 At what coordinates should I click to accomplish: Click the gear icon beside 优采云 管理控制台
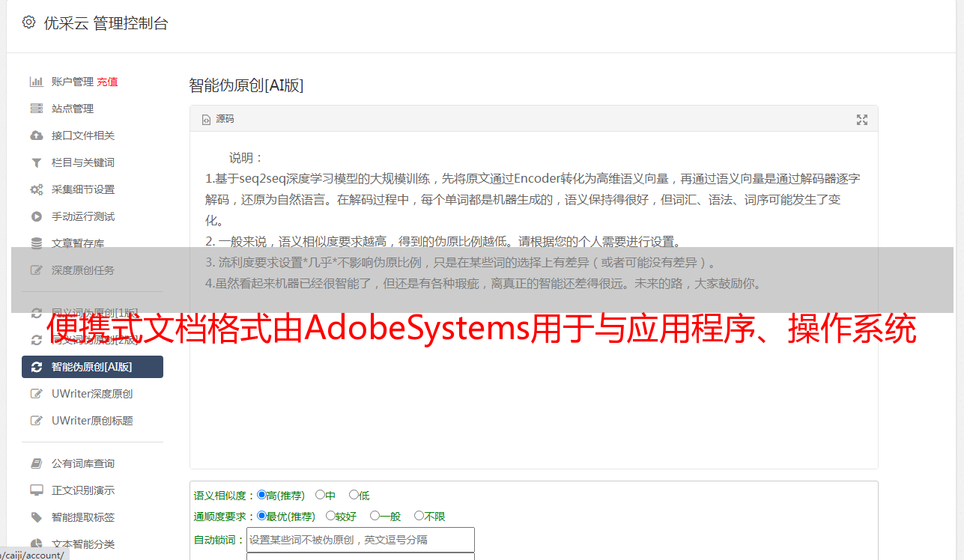[x=29, y=22]
